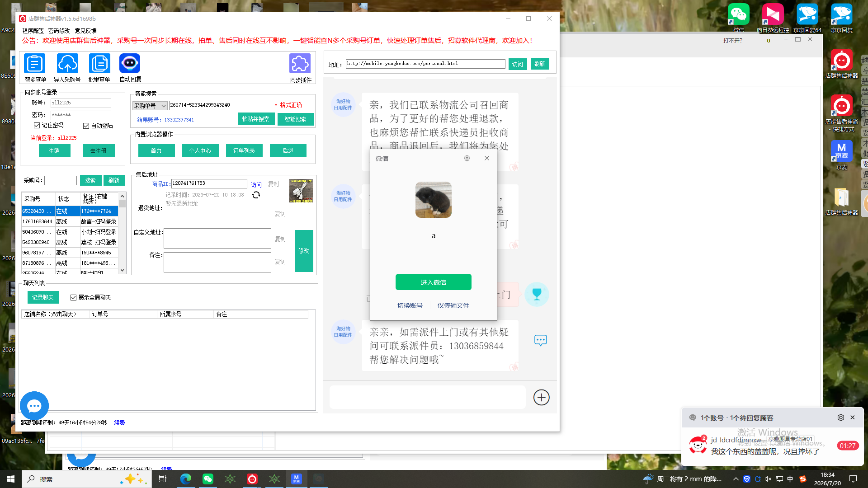Screen dimensions: 868x488
Task: Select the row with 荔枝-扫码登录
Action: [x=70, y=242]
